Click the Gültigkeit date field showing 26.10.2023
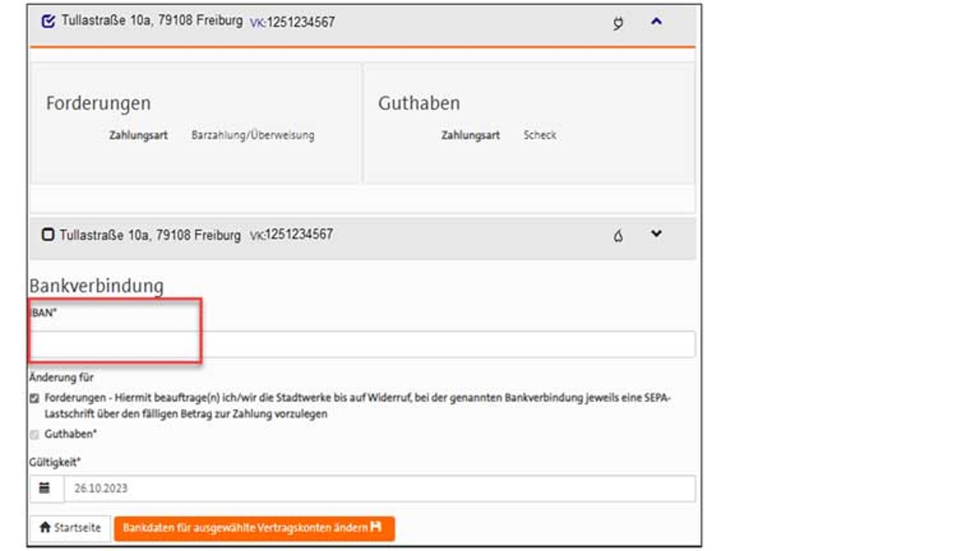This screenshot has height=551, width=980. [x=379, y=488]
